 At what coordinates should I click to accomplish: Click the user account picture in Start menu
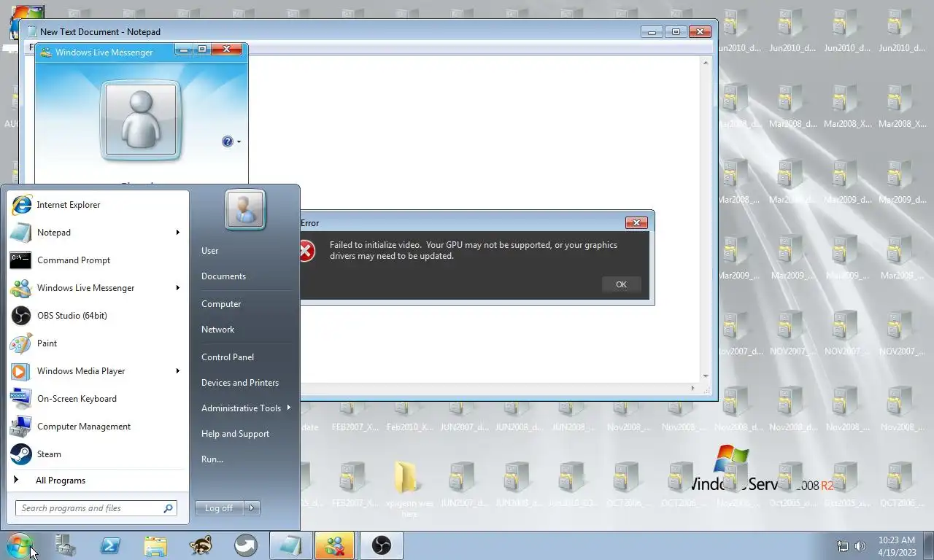[245, 210]
